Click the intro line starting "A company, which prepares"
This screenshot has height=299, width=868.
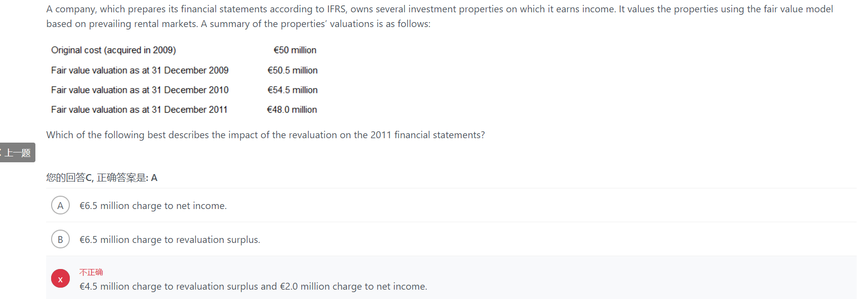click(439, 9)
